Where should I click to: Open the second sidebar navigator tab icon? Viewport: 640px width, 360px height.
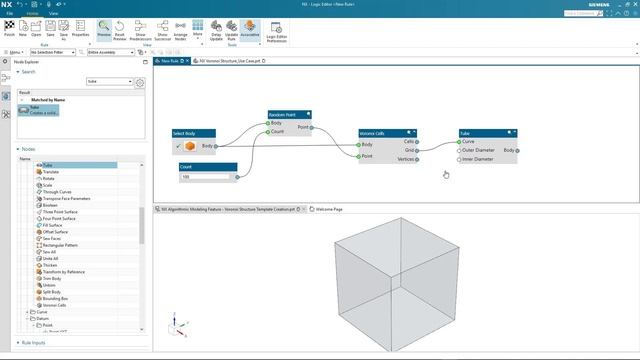6,96
